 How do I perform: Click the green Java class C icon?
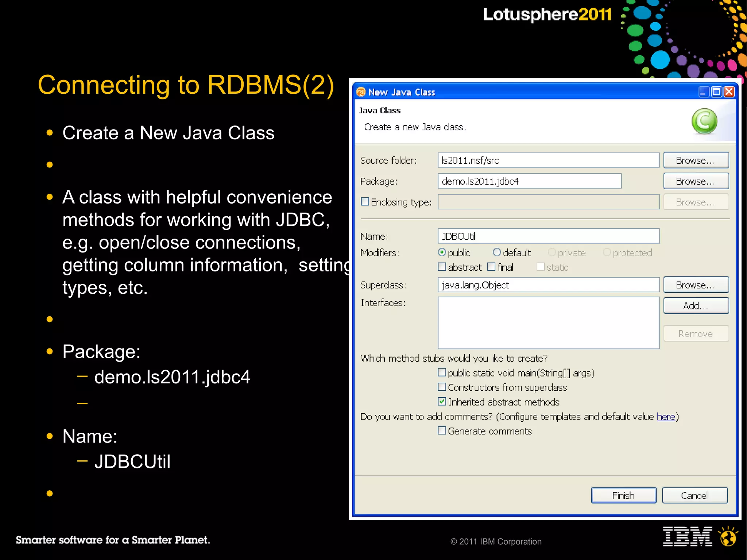pyautogui.click(x=704, y=121)
